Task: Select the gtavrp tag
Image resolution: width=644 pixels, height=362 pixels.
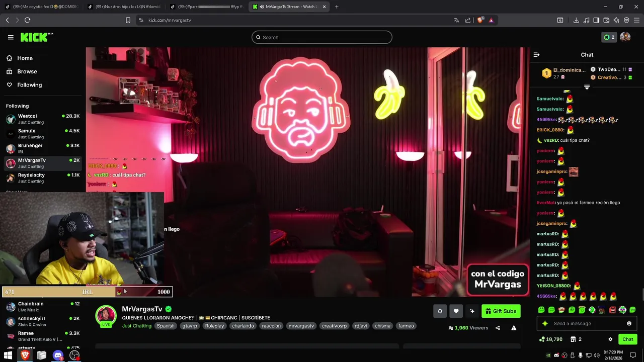Action: coord(190,326)
